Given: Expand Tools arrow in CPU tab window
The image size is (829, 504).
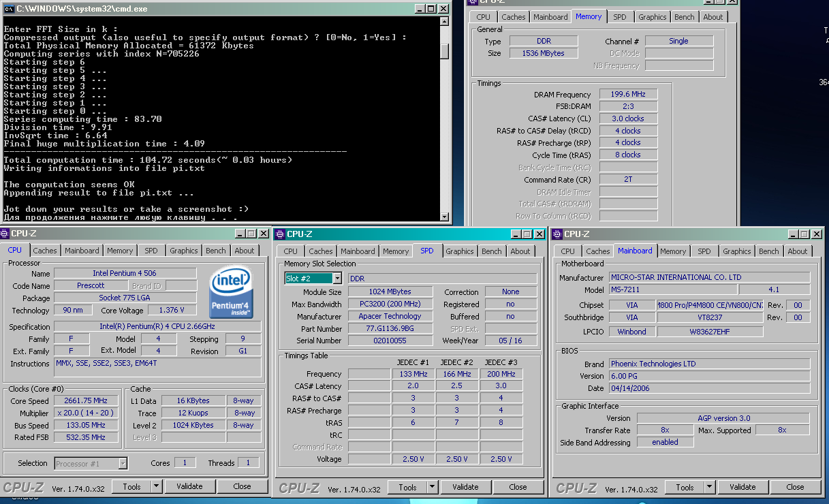Looking at the screenshot, I should [156, 486].
